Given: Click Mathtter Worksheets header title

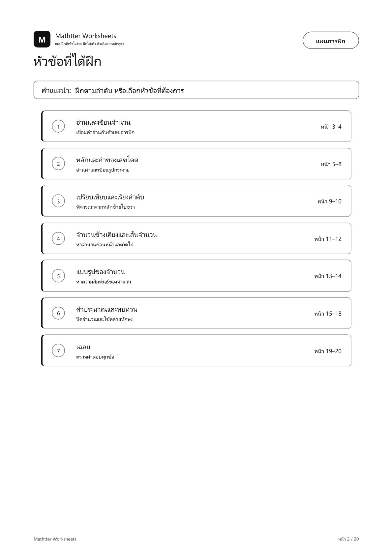Looking at the screenshot, I should (86, 36).
